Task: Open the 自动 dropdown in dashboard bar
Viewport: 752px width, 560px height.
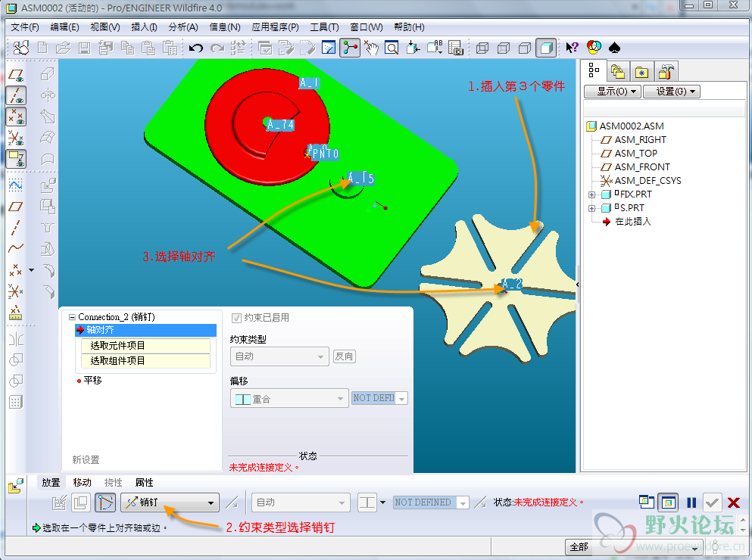Action: (300, 502)
